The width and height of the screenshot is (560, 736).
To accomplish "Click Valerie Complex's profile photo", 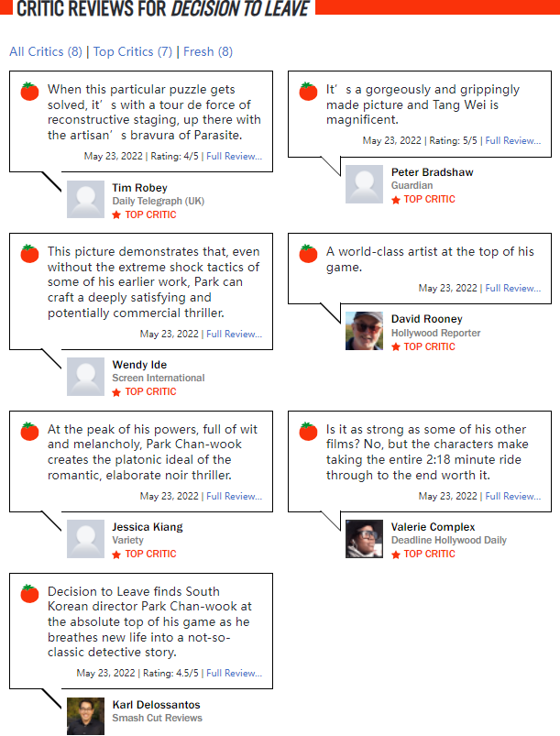I will (x=364, y=538).
